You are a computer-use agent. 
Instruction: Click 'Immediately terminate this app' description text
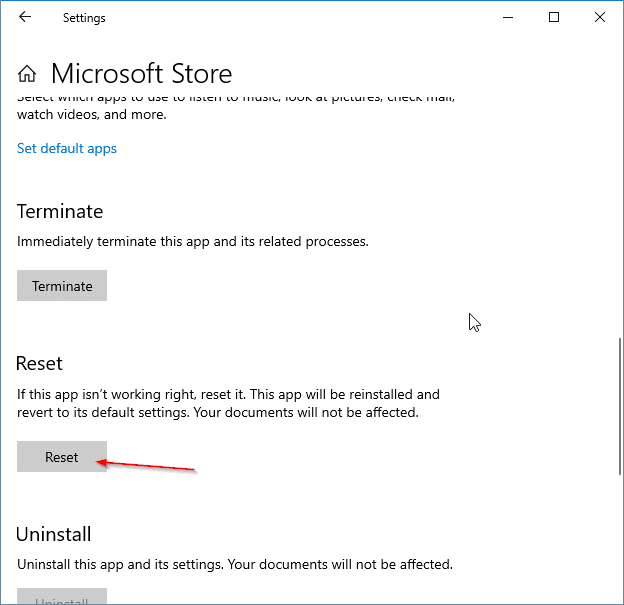193,242
